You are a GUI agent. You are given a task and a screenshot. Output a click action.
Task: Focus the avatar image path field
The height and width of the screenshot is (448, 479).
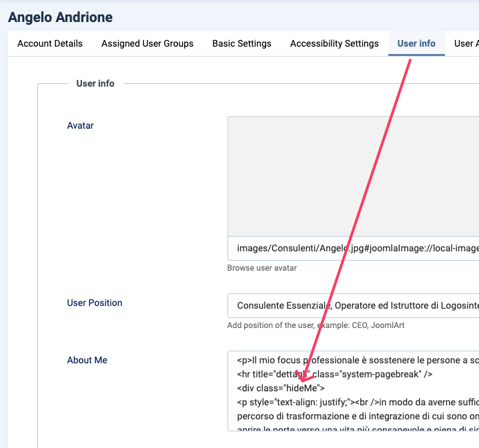pos(354,249)
